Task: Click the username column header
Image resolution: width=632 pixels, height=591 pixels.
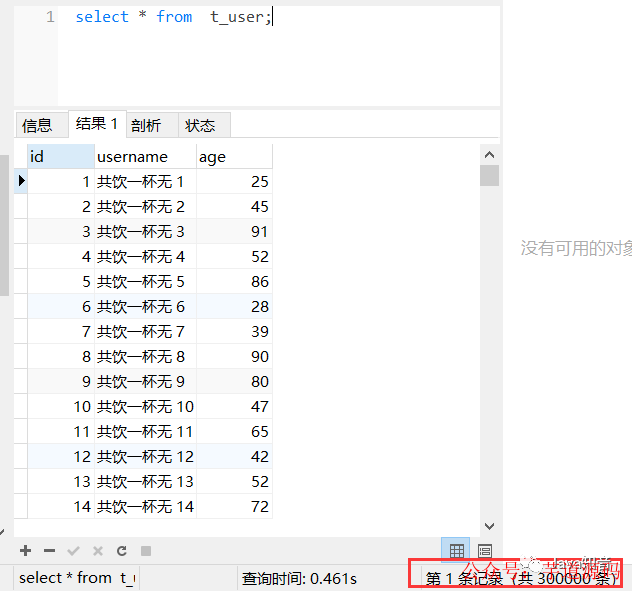Action: coord(145,156)
